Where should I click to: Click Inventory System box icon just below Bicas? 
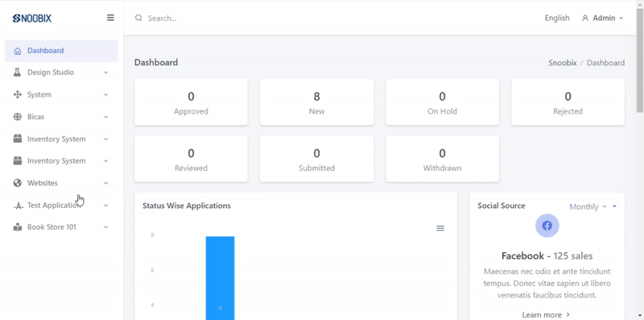17,139
